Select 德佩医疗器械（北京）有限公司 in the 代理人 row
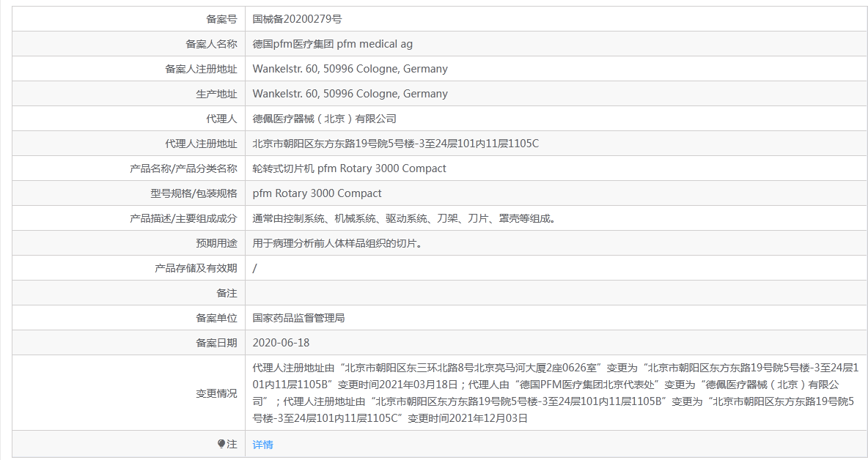Screen dimensions: 868x460 click(324, 119)
